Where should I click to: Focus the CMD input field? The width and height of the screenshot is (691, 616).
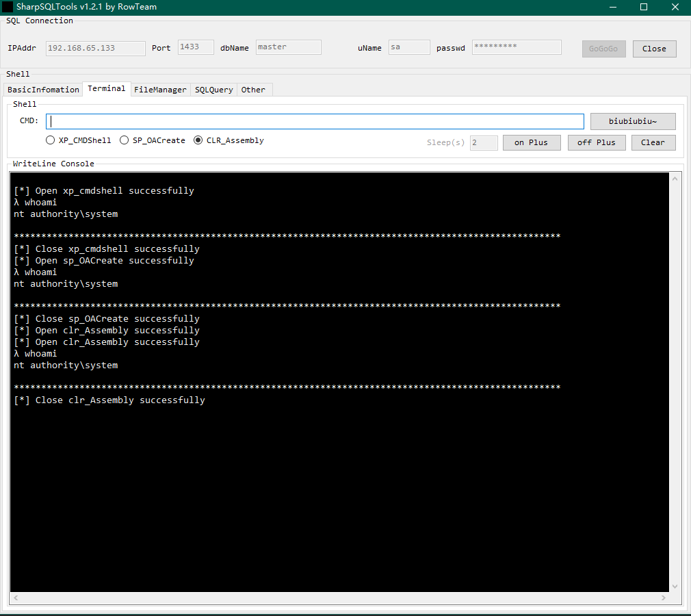315,121
